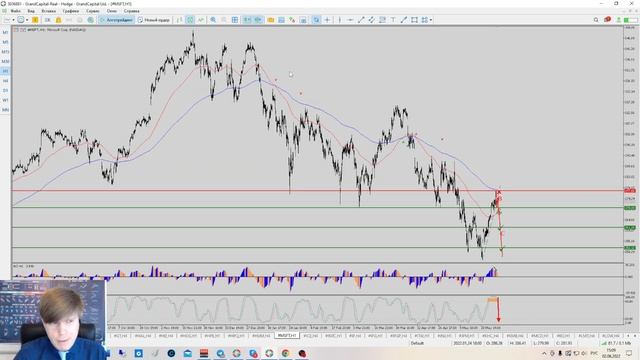The width and height of the screenshot is (640, 360).
Task: Switch to candlestick chart display
Action: tap(190, 20)
